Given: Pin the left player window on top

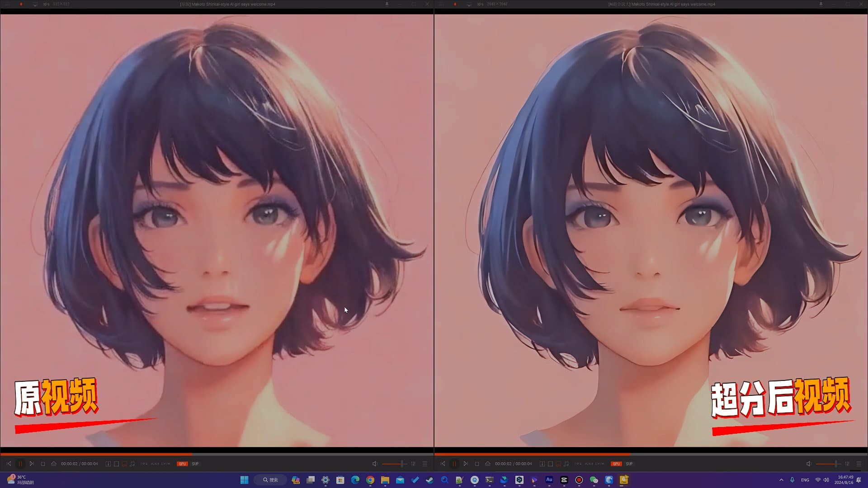Looking at the screenshot, I should coord(387,4).
